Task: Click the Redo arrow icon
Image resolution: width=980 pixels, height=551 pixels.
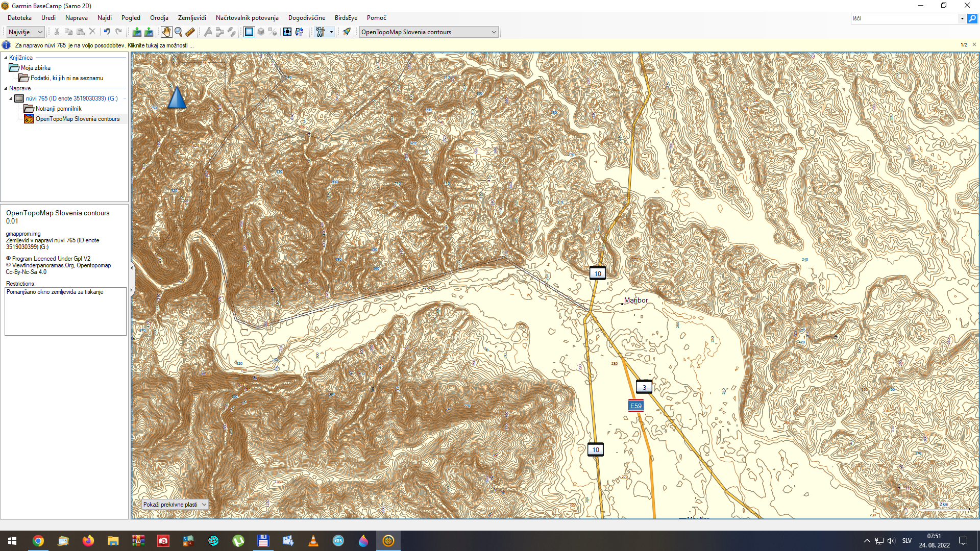Action: coord(118,32)
